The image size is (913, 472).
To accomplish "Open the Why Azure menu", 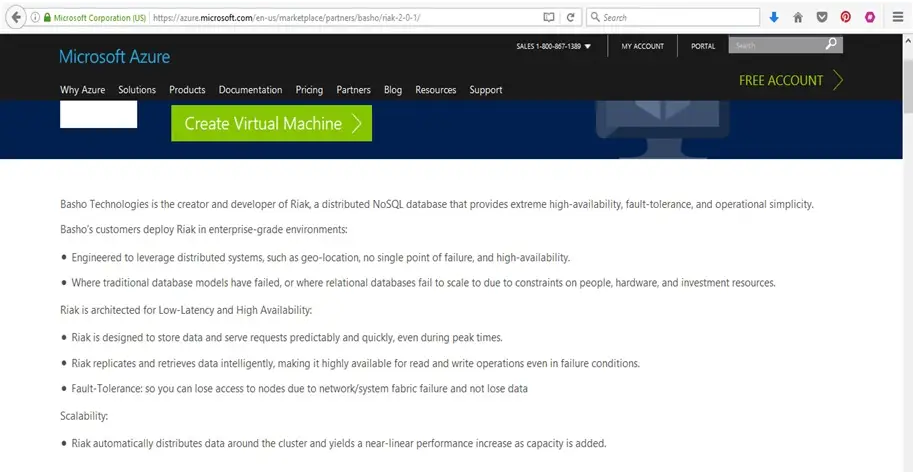I will (83, 90).
